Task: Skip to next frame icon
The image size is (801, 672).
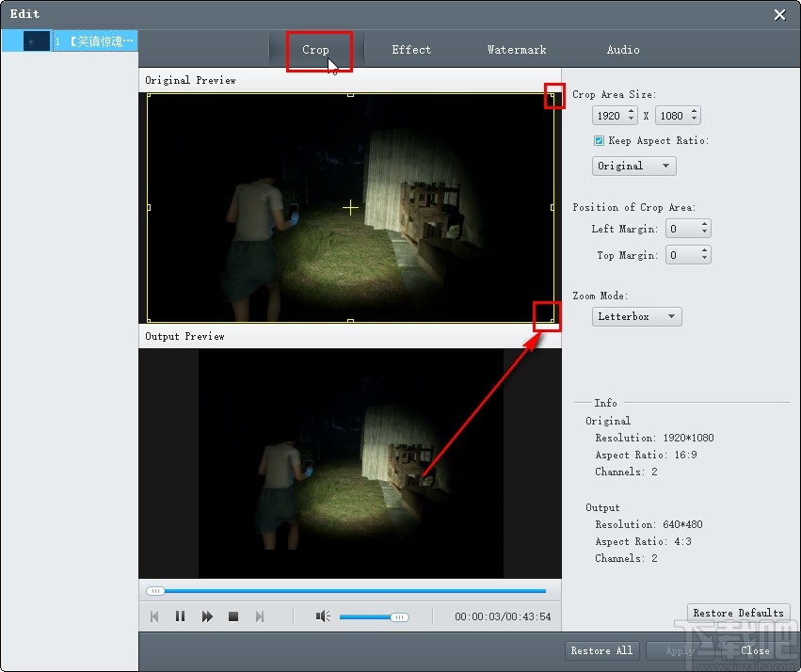Action: click(260, 616)
